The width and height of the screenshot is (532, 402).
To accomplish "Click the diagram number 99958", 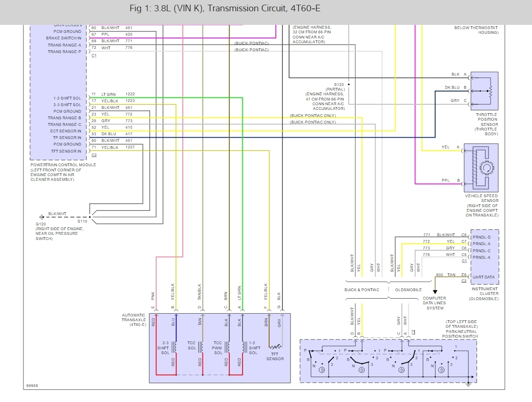I will pos(32,386).
